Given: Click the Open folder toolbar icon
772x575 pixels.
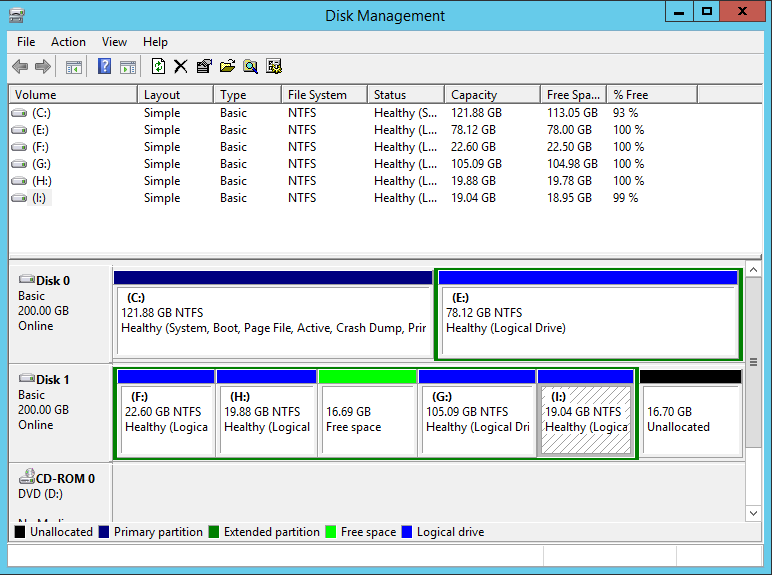Looking at the screenshot, I should 227,67.
